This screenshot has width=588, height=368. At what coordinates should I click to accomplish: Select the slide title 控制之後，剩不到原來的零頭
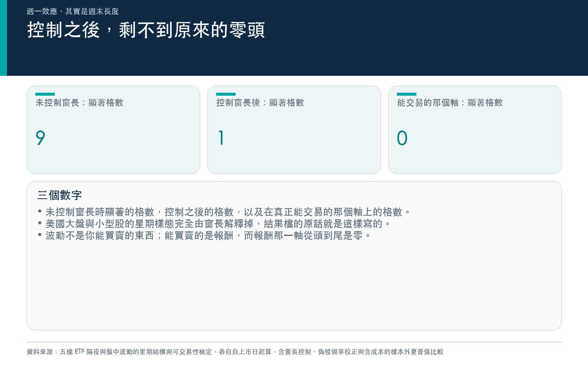tap(146, 30)
